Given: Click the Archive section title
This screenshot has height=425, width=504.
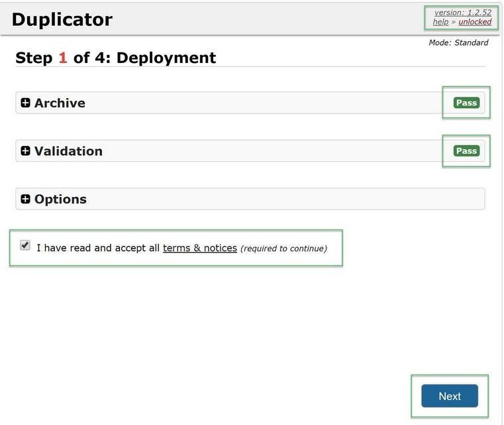Looking at the screenshot, I should click(x=60, y=103).
